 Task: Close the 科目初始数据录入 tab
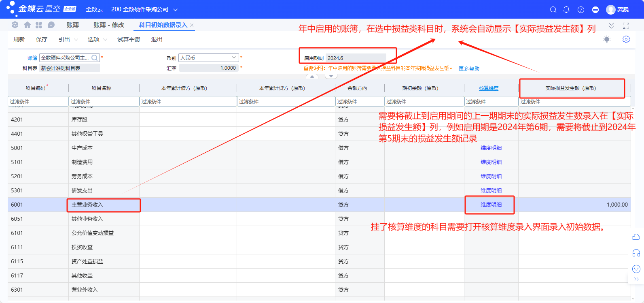192,25
